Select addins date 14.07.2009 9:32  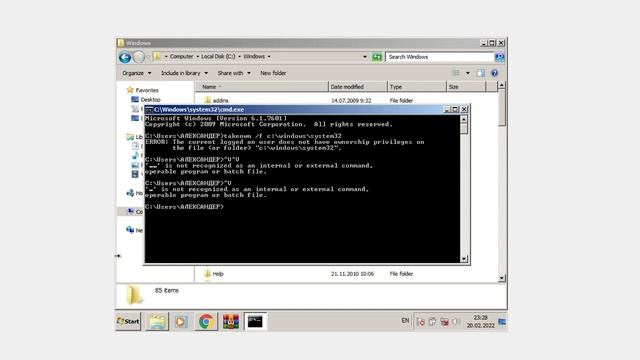pyautogui.click(x=351, y=100)
